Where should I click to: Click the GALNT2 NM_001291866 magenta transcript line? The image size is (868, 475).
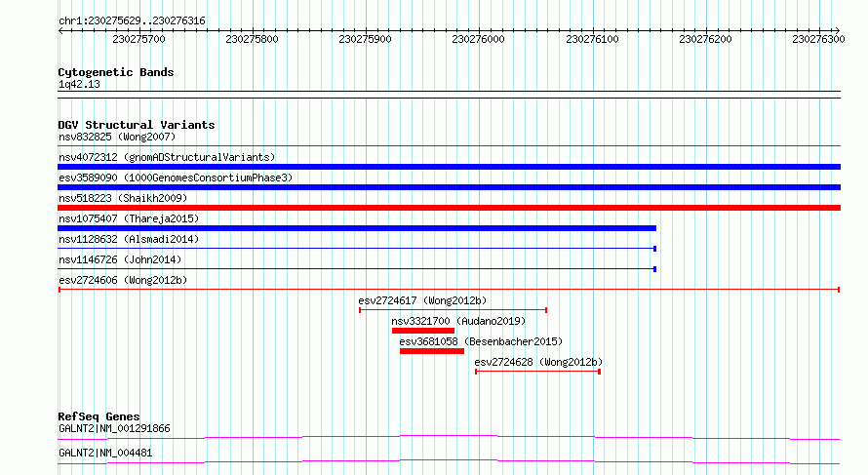click(449, 437)
